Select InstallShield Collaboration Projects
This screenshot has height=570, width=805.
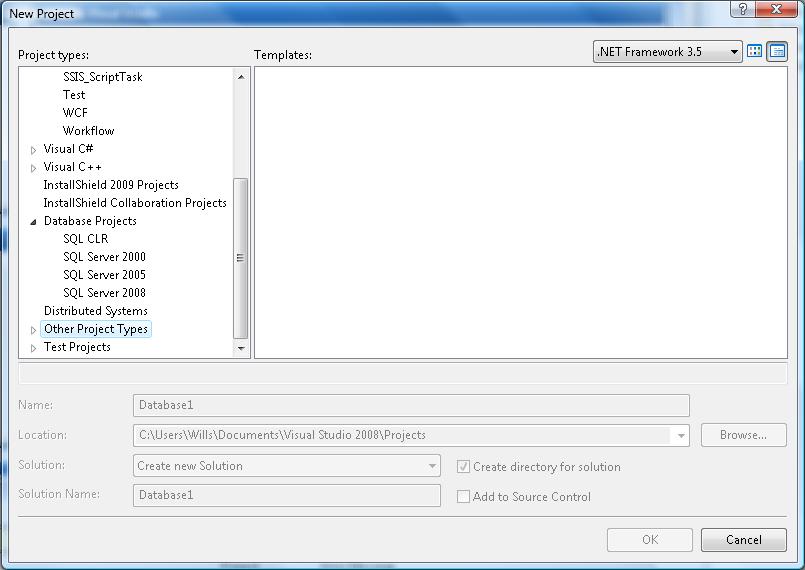click(x=135, y=203)
